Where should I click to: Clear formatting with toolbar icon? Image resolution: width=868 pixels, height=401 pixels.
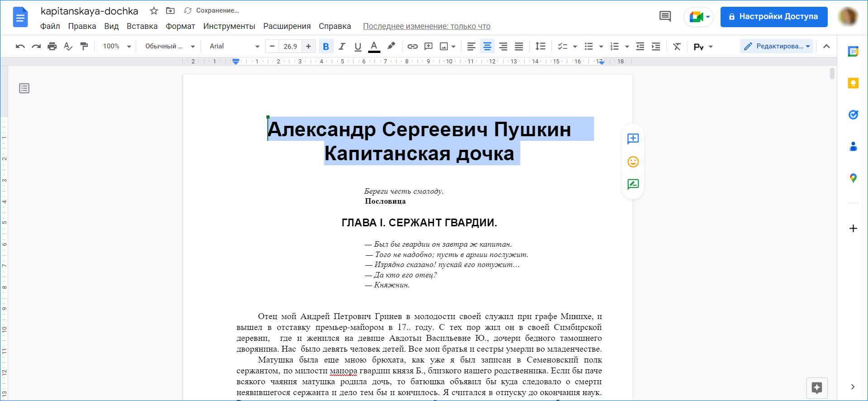point(677,46)
